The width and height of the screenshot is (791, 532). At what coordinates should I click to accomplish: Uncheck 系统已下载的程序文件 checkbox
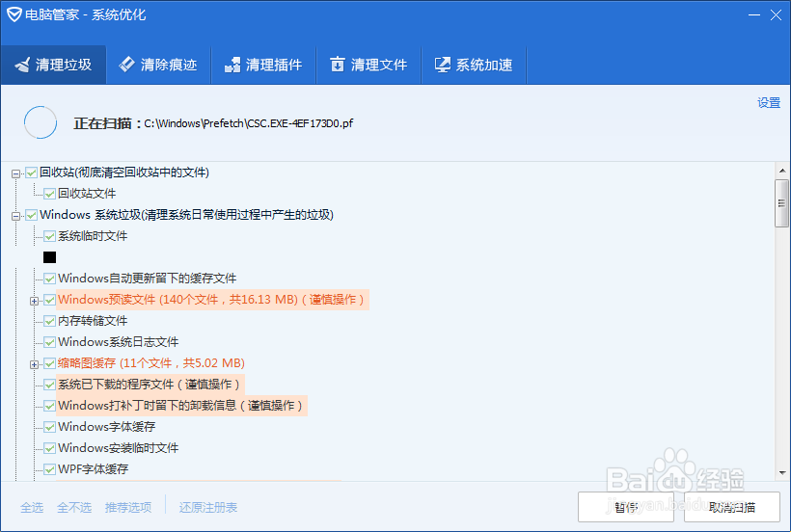49,385
